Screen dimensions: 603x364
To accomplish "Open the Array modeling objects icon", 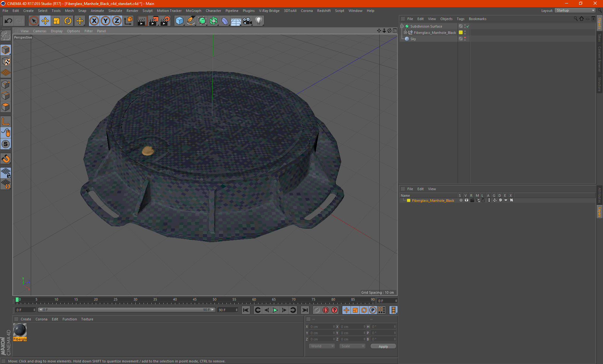I will [x=214, y=21].
